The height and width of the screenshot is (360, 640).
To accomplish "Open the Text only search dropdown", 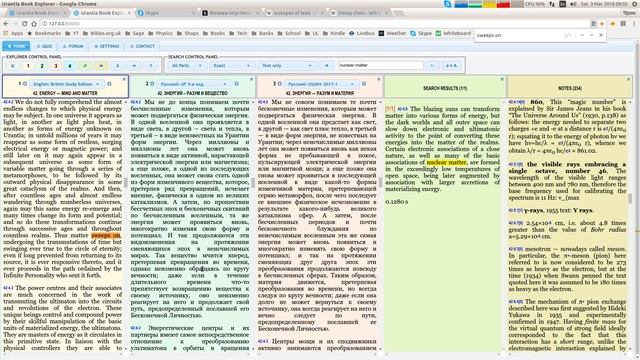I will 287,66.
